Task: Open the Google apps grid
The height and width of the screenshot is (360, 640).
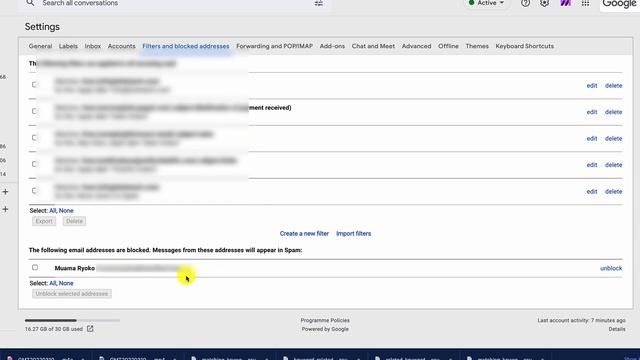Action: point(585,3)
